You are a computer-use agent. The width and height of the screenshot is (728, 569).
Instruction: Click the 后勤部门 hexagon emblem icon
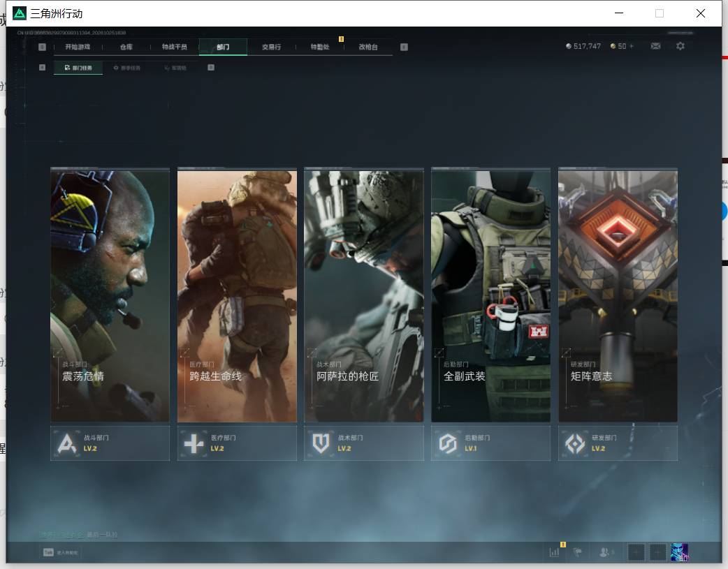coord(448,443)
